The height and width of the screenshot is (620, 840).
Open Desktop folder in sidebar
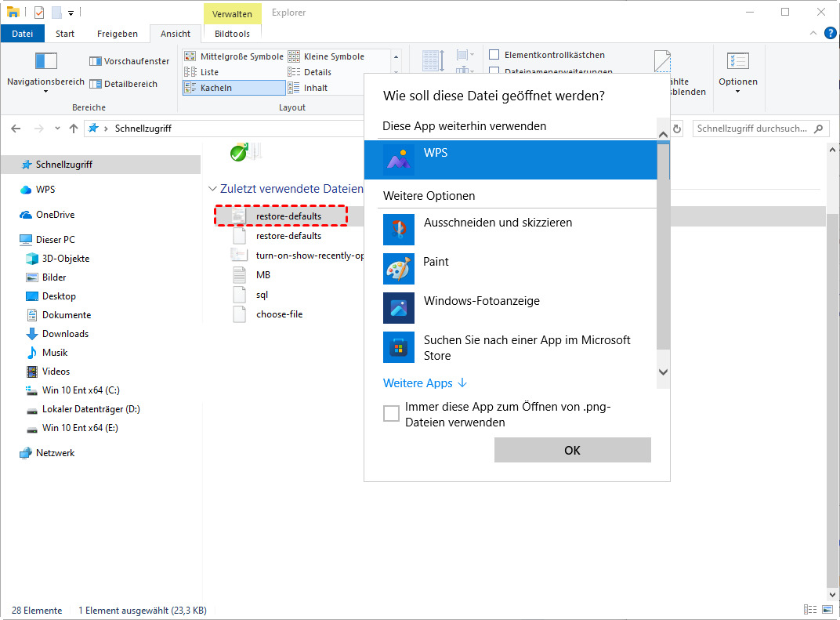point(51,295)
